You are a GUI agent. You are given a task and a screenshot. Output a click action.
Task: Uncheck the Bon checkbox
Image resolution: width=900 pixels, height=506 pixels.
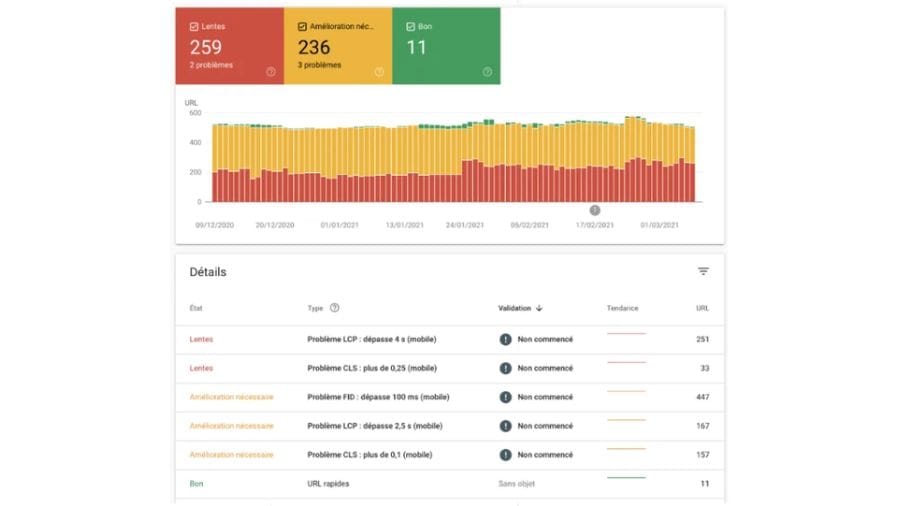[x=410, y=26]
